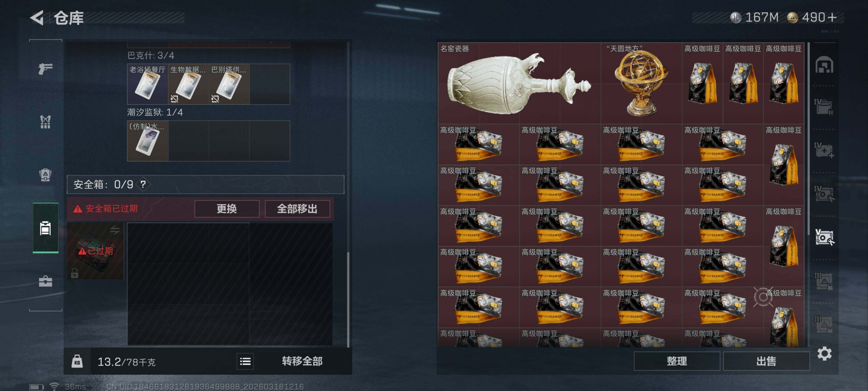The image size is (868, 391).
Task: Go back using the arrow beside 仓库
Action: tap(37, 18)
